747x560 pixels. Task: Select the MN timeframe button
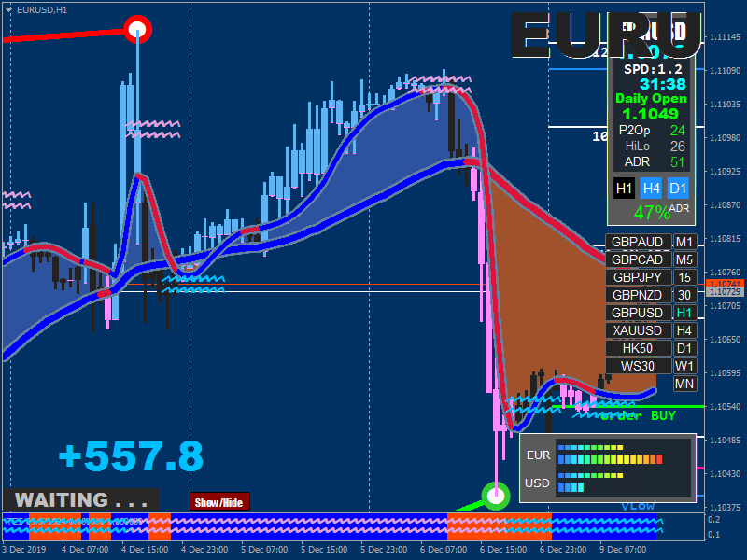[684, 384]
